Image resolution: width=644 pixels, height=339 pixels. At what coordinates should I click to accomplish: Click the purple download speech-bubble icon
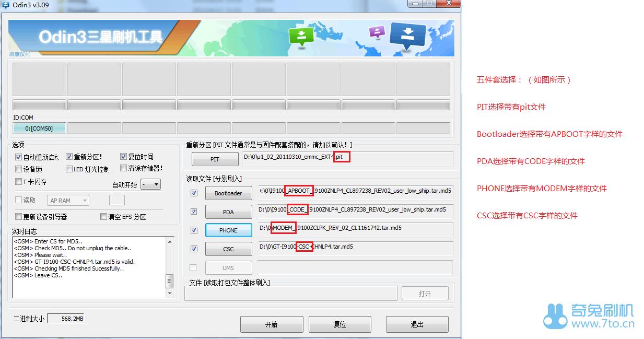377,32
